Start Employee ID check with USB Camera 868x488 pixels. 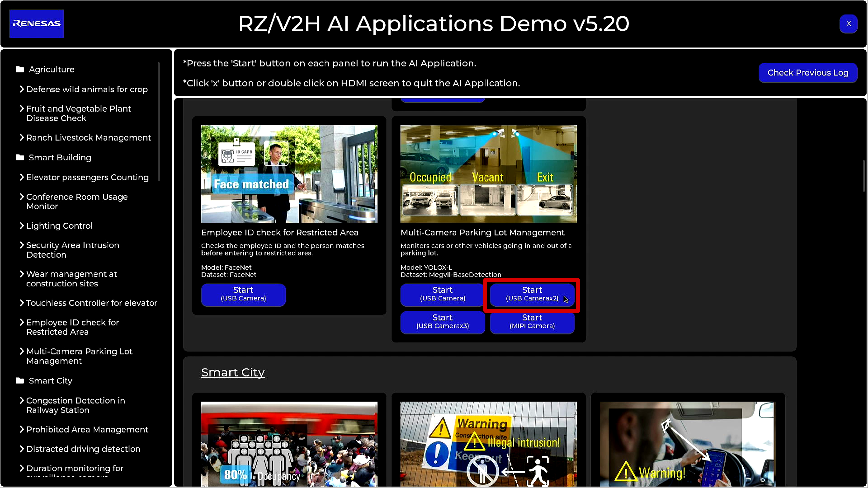click(243, 294)
